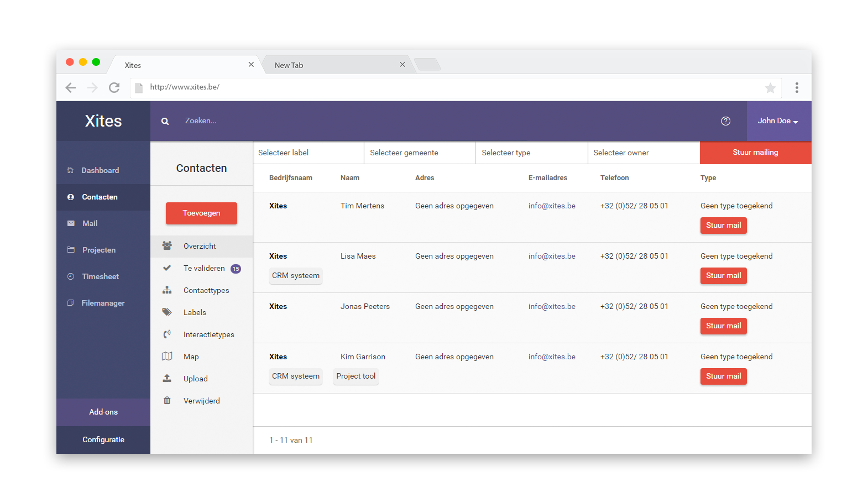Open the Selecteer owner dropdown
The width and height of the screenshot is (868, 503).
644,153
